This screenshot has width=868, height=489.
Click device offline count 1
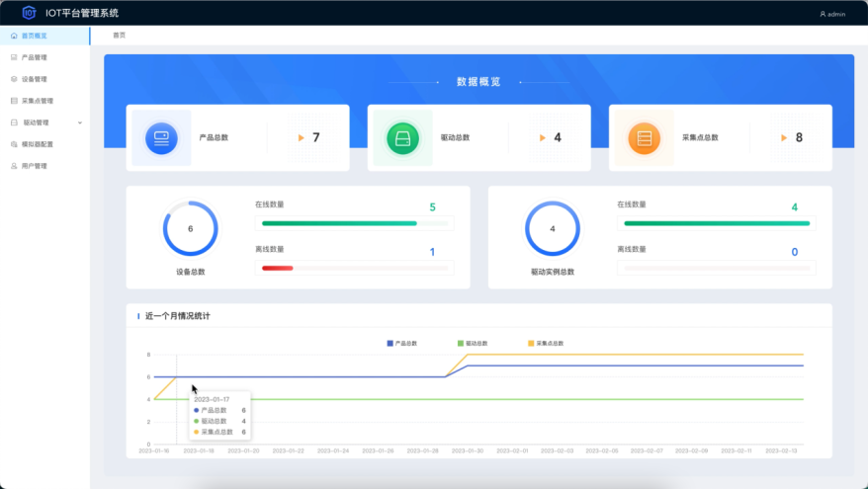(432, 252)
